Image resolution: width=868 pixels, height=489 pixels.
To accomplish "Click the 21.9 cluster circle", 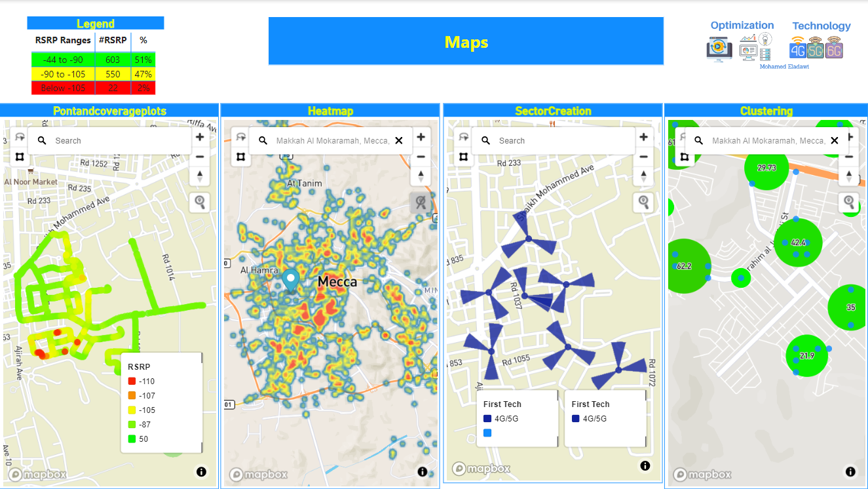I will 807,356.
